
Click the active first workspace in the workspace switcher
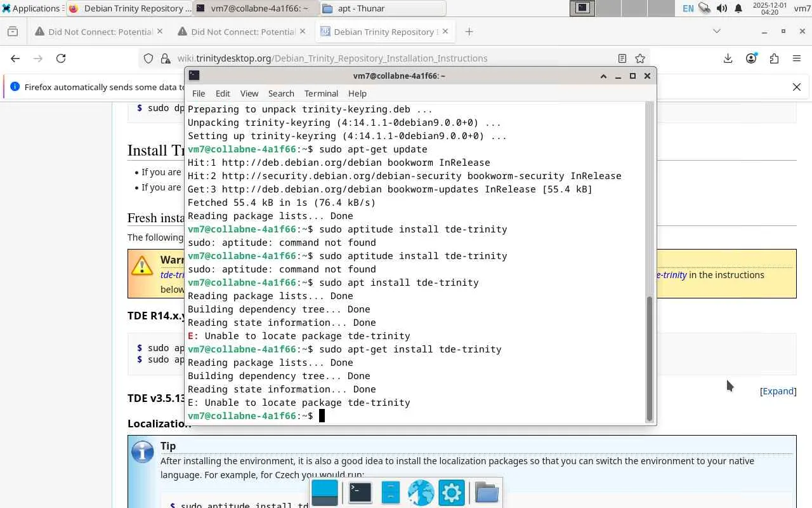(582, 8)
